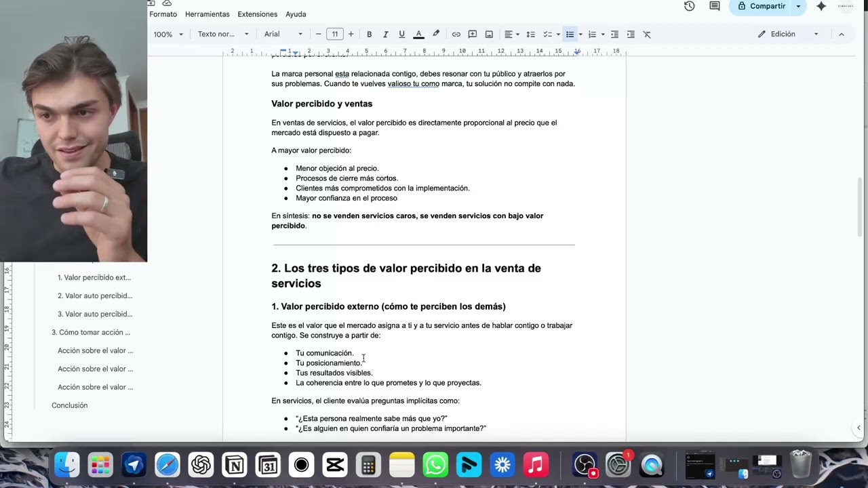868x488 pixels.
Task: Collapse the menus with the chevron
Action: pos(842,35)
